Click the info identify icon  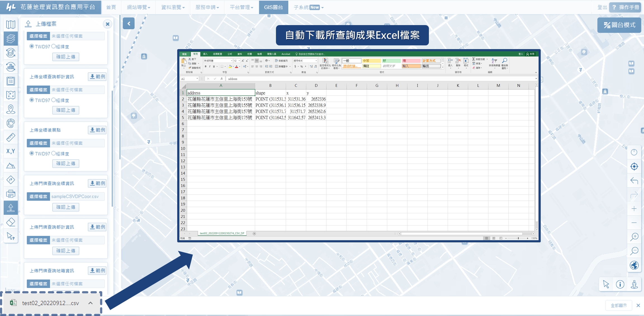620,284
